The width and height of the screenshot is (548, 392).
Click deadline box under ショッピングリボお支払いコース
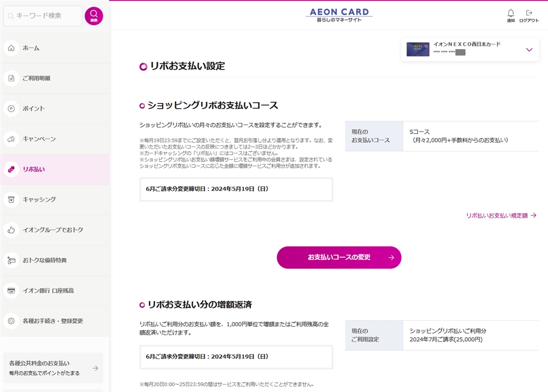236,189
